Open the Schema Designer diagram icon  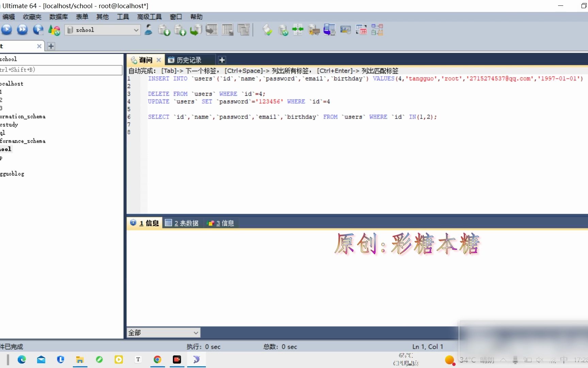pyautogui.click(x=377, y=30)
